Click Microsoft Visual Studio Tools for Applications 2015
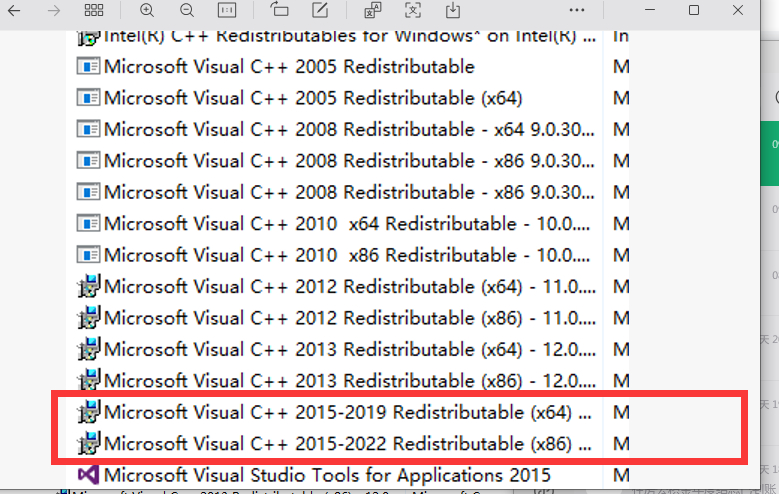779x494 pixels. 327,475
